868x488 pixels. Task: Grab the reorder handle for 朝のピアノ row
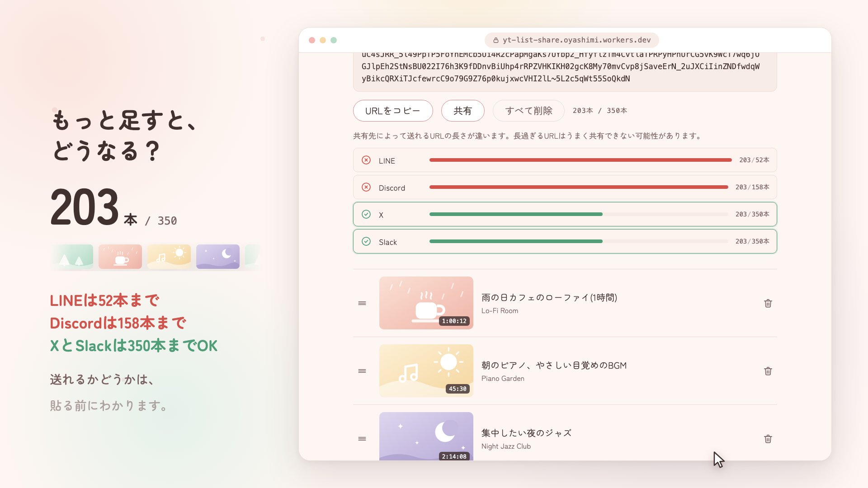pyautogui.click(x=362, y=371)
